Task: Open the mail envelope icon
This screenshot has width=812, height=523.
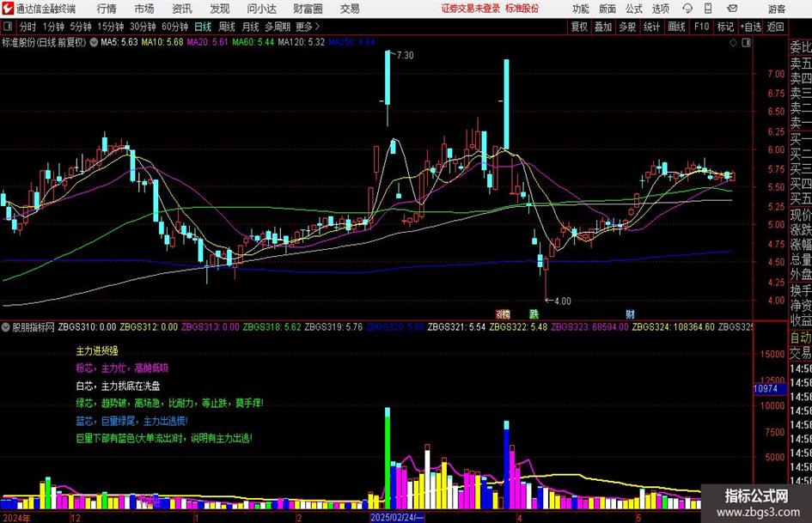Action: [732, 9]
